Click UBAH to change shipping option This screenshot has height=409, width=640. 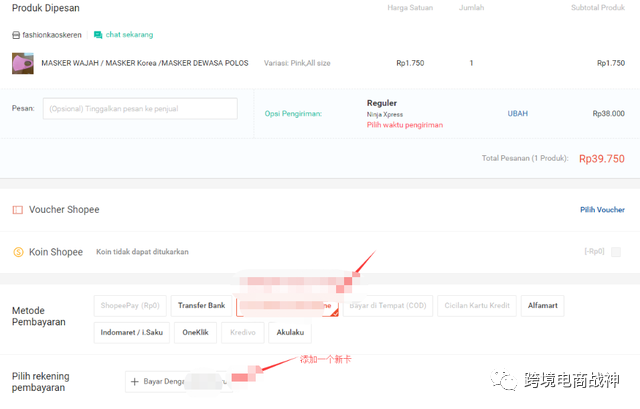(518, 113)
